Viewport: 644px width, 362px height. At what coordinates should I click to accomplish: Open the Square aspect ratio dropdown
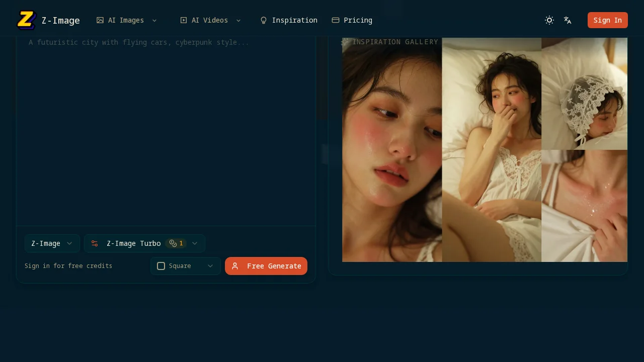[x=210, y=266]
